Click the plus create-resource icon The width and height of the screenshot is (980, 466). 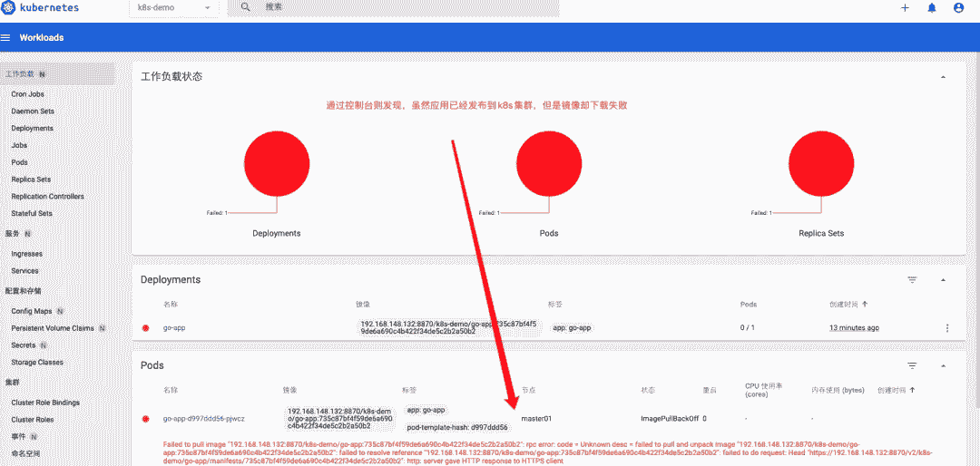click(905, 7)
